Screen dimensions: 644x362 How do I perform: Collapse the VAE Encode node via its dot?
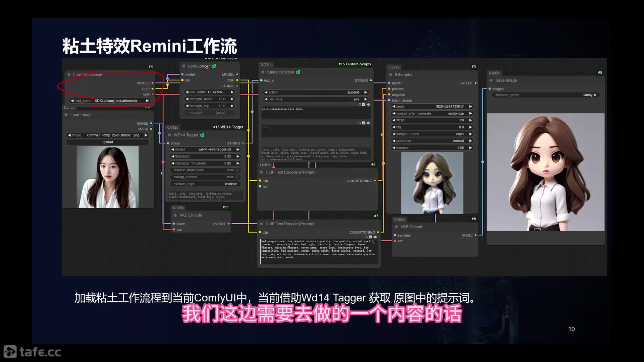pos(175,215)
